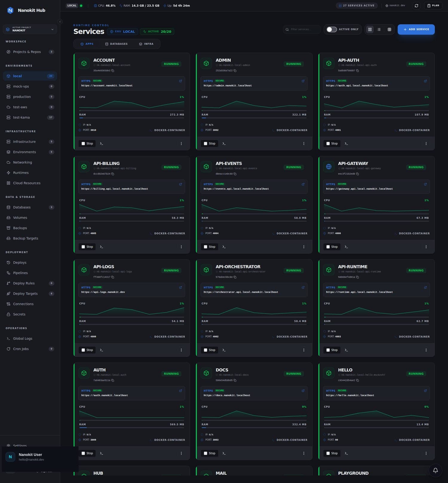Open Pipelines in sidebar
This screenshot has height=483, width=448.
click(x=30, y=273)
